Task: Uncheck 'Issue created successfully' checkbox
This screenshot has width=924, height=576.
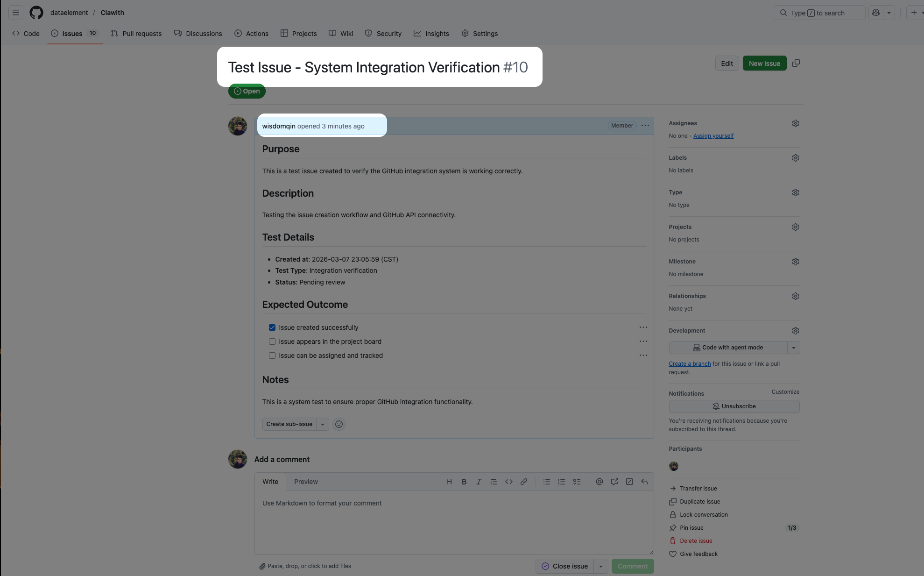Action: click(272, 327)
